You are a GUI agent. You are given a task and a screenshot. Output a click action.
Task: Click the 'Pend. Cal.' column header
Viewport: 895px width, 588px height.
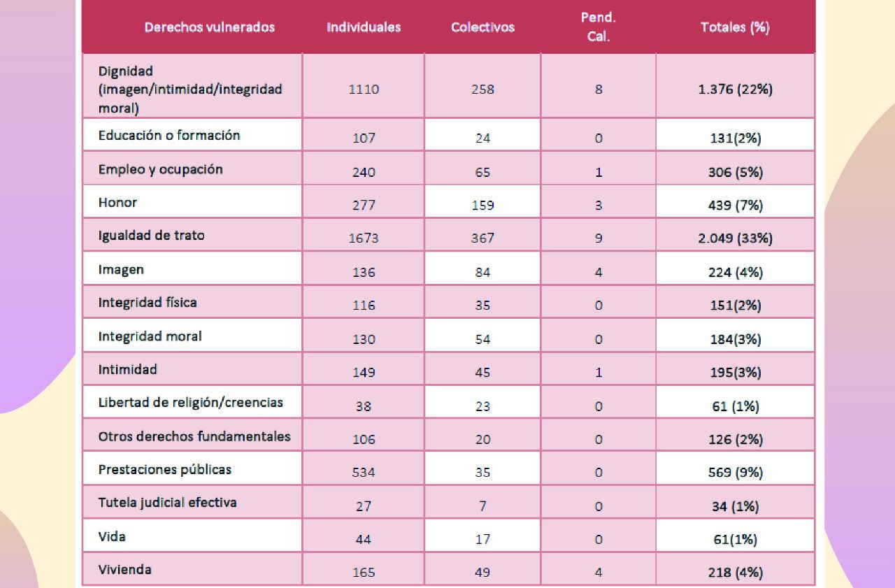599,28
